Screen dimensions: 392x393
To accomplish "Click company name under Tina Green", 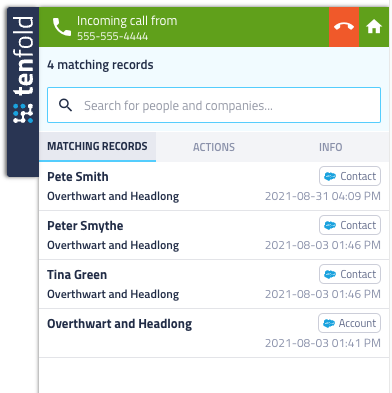I will point(113,294).
